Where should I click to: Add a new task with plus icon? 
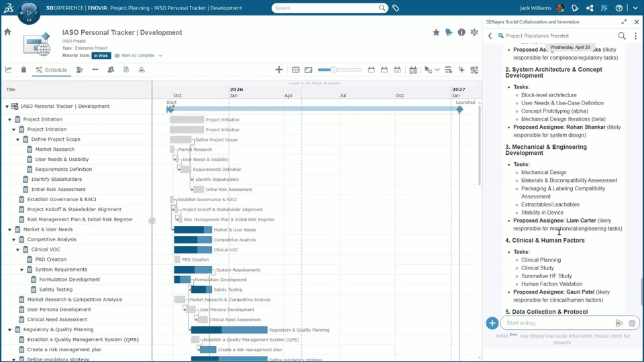point(279,70)
